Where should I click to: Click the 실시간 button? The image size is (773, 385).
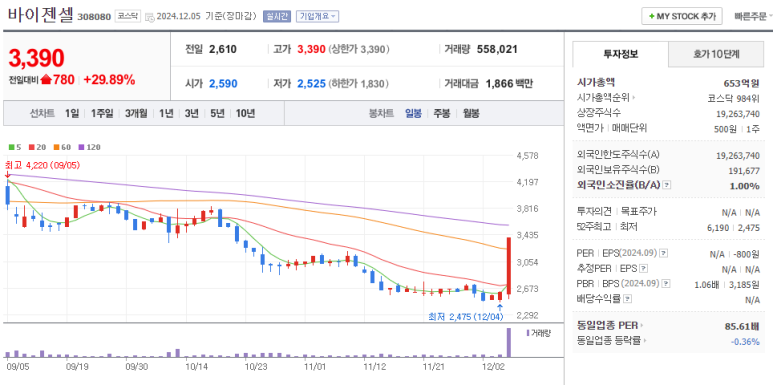(277, 16)
